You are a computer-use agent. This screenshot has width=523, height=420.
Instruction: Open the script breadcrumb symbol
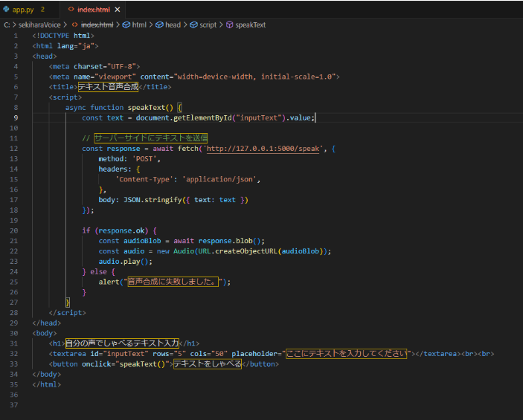click(x=208, y=25)
